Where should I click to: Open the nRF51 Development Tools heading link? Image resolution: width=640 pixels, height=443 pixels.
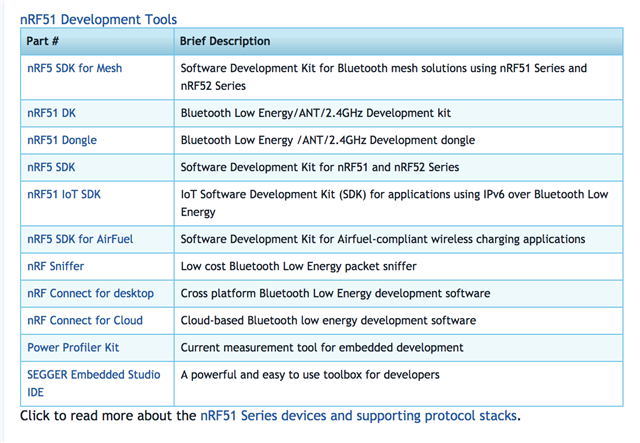pos(98,19)
